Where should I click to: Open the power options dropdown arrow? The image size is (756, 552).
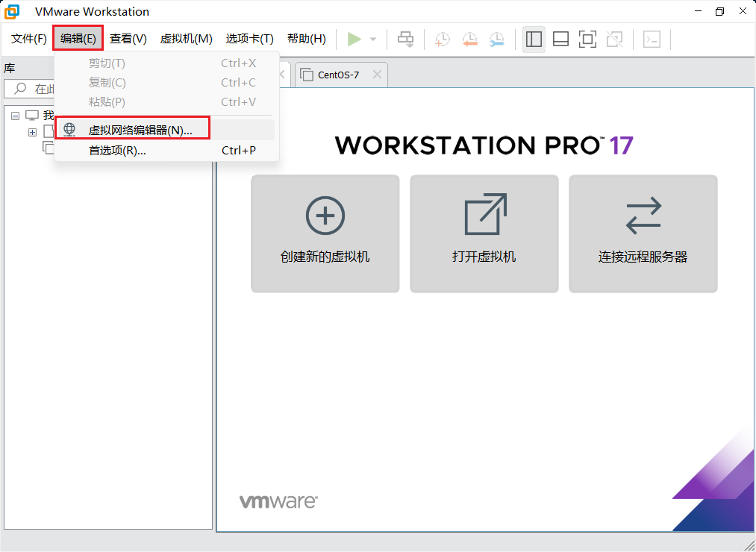point(372,39)
